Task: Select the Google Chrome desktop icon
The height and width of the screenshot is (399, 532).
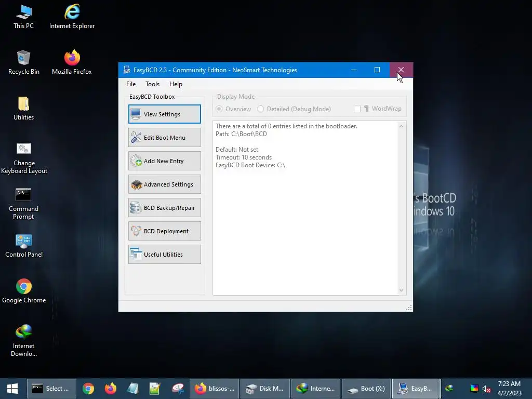Action: [x=24, y=291]
